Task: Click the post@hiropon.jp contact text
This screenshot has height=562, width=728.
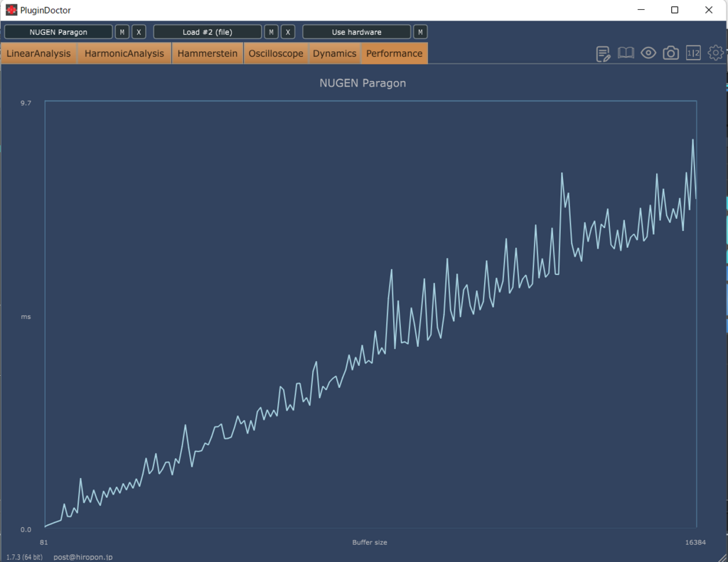Action: tap(82, 557)
